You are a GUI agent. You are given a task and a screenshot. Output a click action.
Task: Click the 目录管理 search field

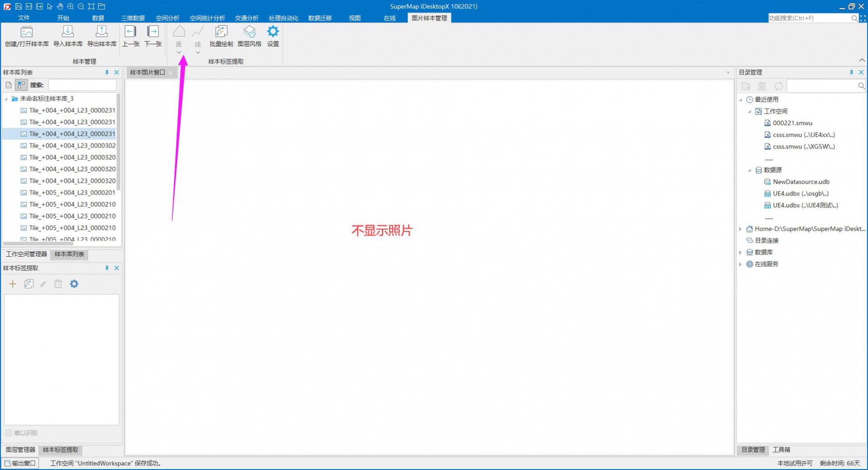pos(823,86)
